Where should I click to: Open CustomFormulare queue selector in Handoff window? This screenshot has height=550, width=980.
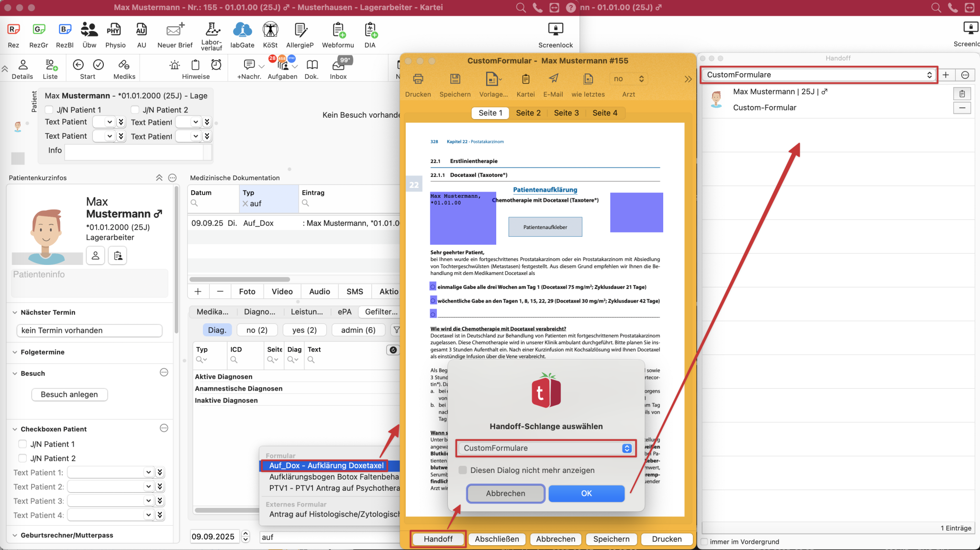(x=819, y=75)
